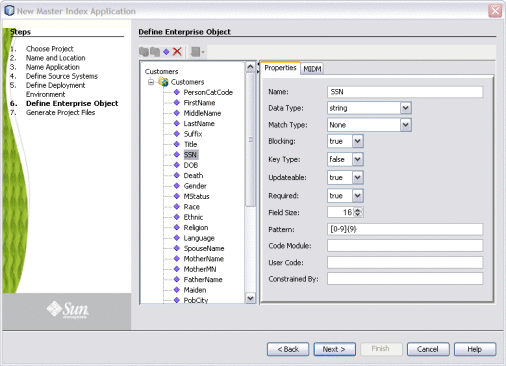Click the second object icon in the toolbar
Screen dimensions: 506x366
[155, 52]
